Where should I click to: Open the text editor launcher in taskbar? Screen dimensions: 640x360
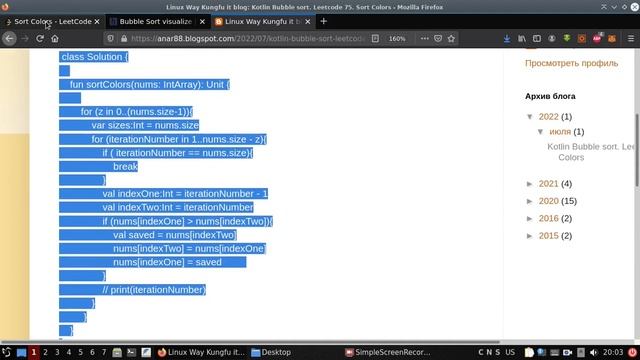pyautogui.click(x=146, y=352)
